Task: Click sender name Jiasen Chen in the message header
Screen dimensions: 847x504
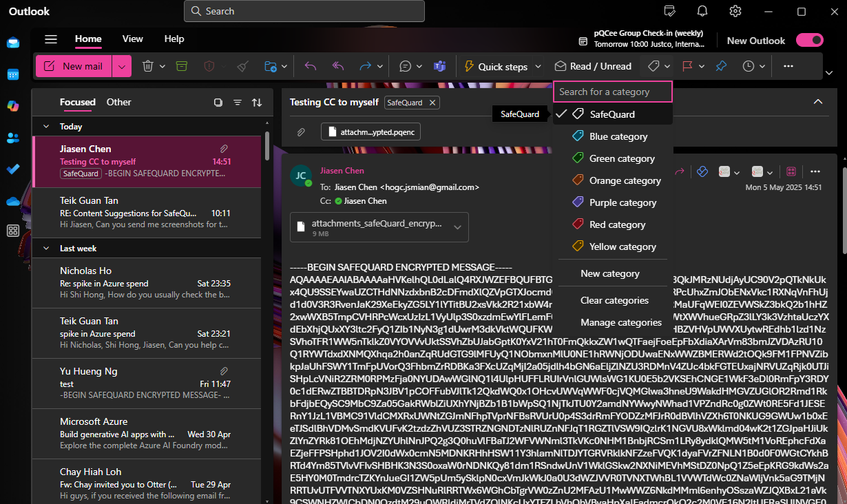Action: 342,171
